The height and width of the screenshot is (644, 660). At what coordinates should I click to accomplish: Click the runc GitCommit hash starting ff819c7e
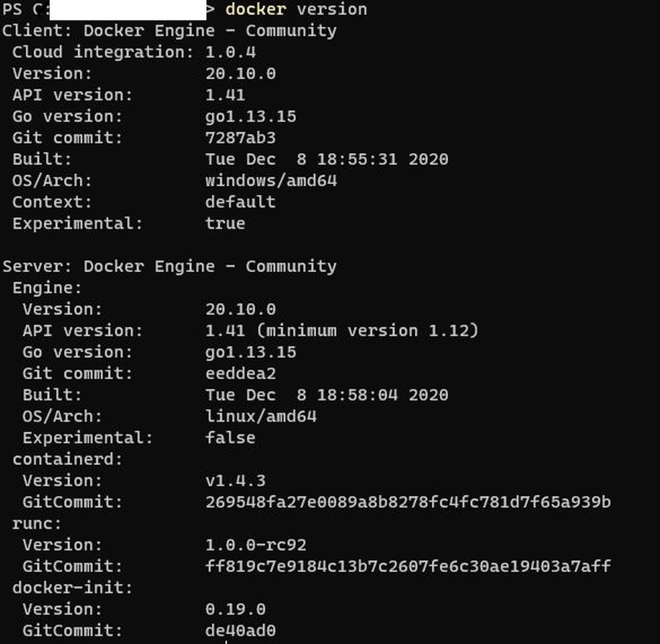pos(408,566)
